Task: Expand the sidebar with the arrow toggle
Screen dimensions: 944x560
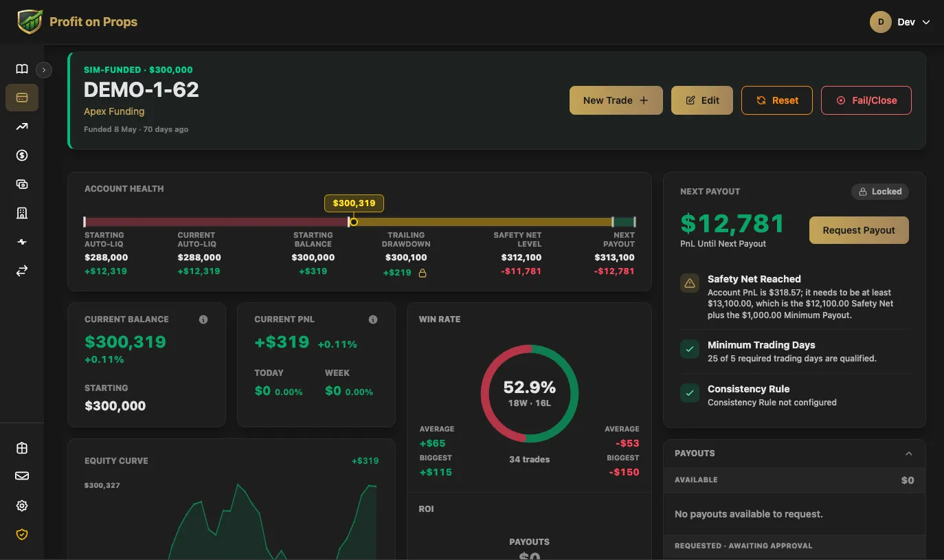Action: tap(44, 69)
